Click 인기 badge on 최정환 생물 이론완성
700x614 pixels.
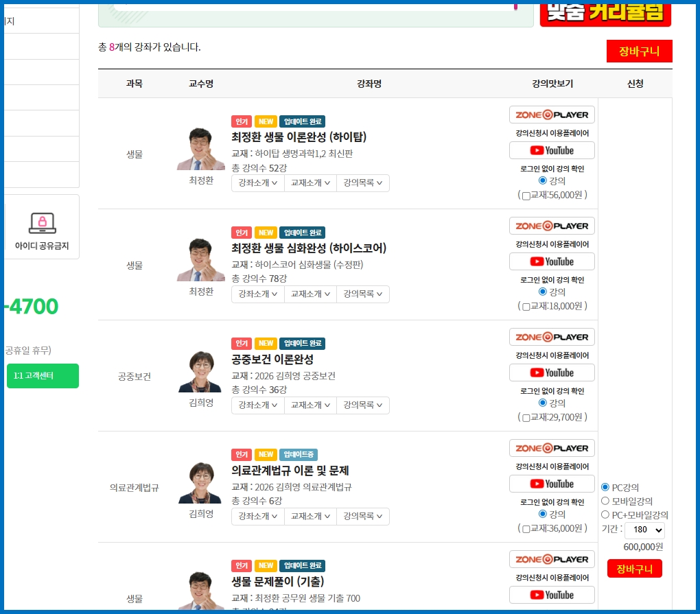click(x=242, y=121)
